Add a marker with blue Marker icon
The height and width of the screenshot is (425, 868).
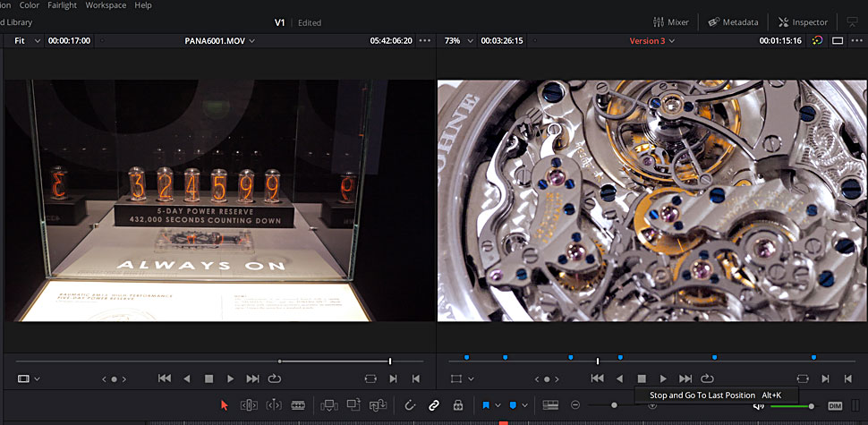pos(513,405)
